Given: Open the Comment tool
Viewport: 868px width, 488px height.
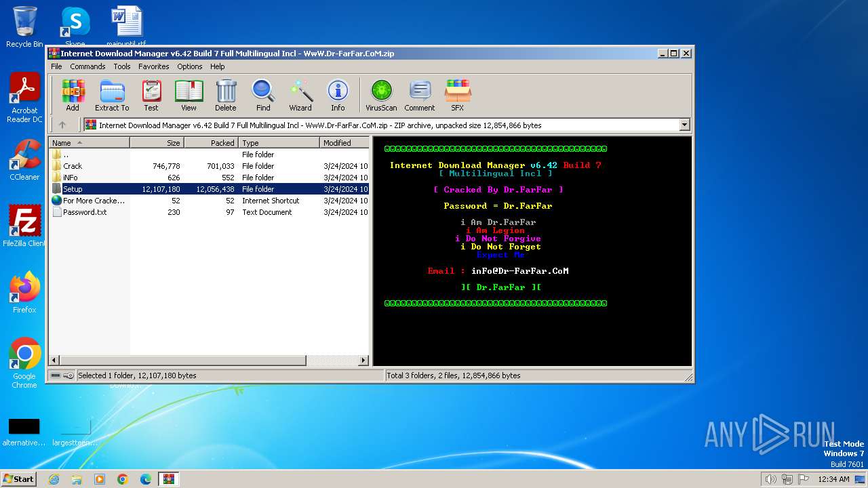Looking at the screenshot, I should point(420,95).
